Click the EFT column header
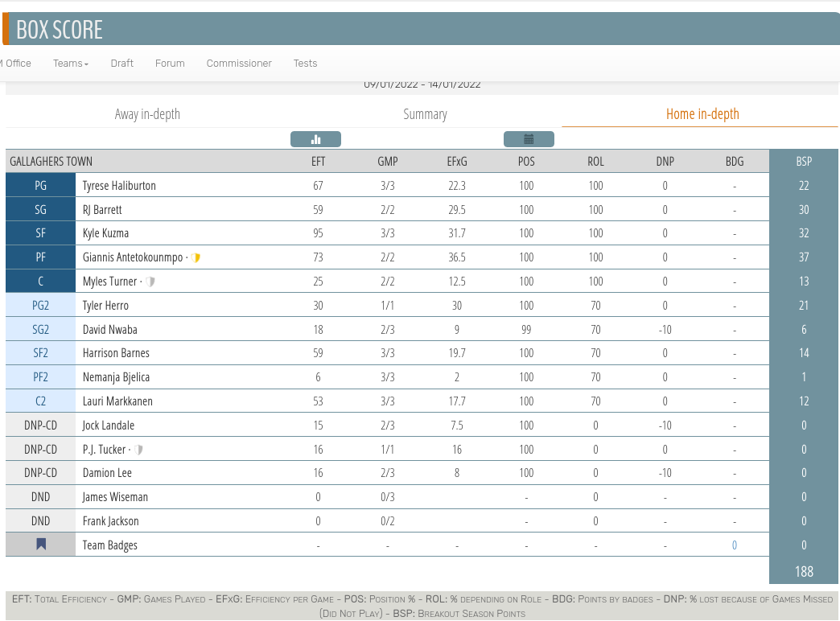The height and width of the screenshot is (621, 840). [x=318, y=162]
